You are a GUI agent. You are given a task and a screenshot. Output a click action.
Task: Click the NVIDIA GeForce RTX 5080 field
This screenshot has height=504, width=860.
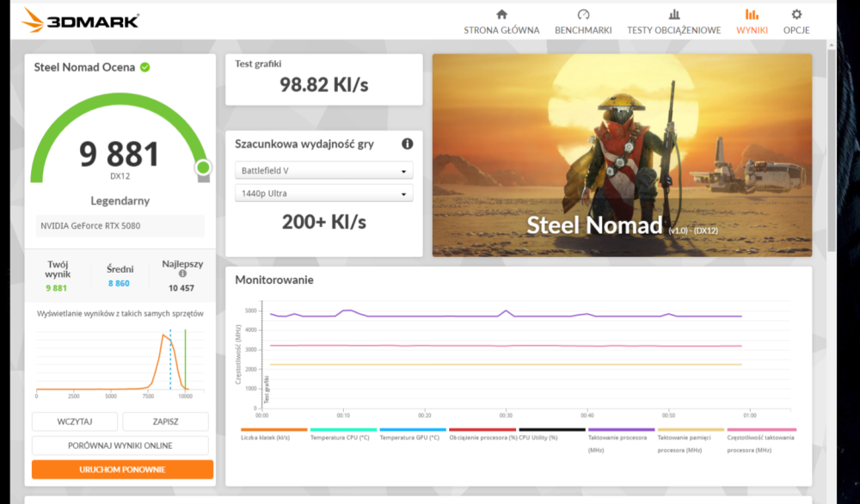coord(120,225)
